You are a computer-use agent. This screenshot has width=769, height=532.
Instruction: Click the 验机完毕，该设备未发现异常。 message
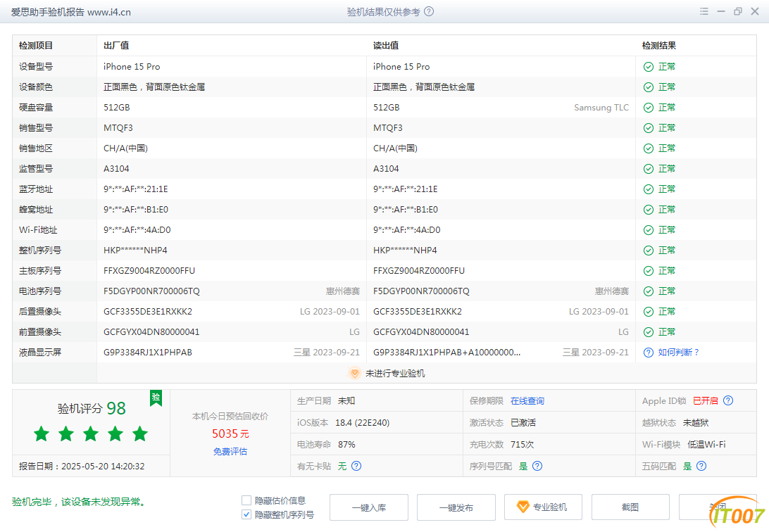click(80, 502)
